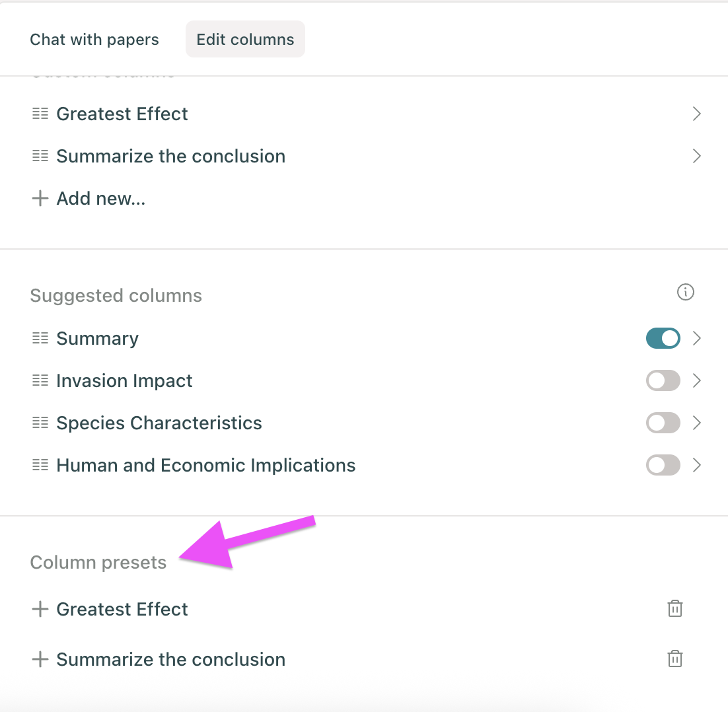Click the Human and Economic Implications label

click(x=206, y=465)
